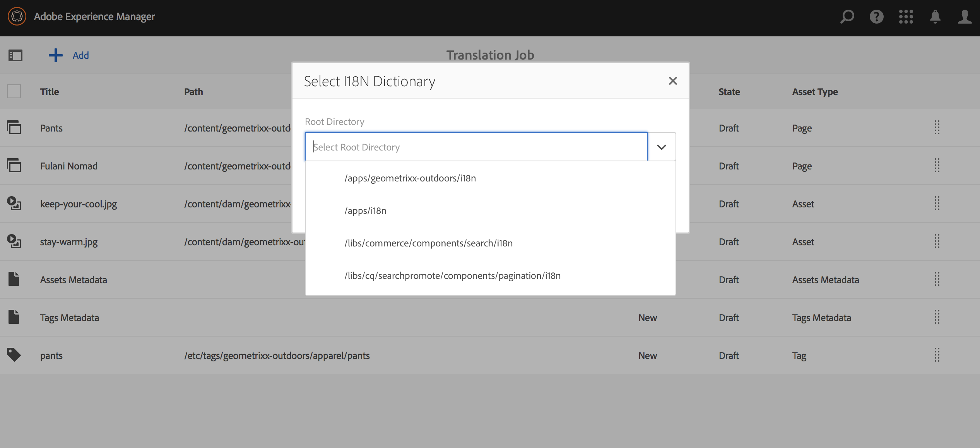Click the Fulani Nomad title text

[x=69, y=166]
